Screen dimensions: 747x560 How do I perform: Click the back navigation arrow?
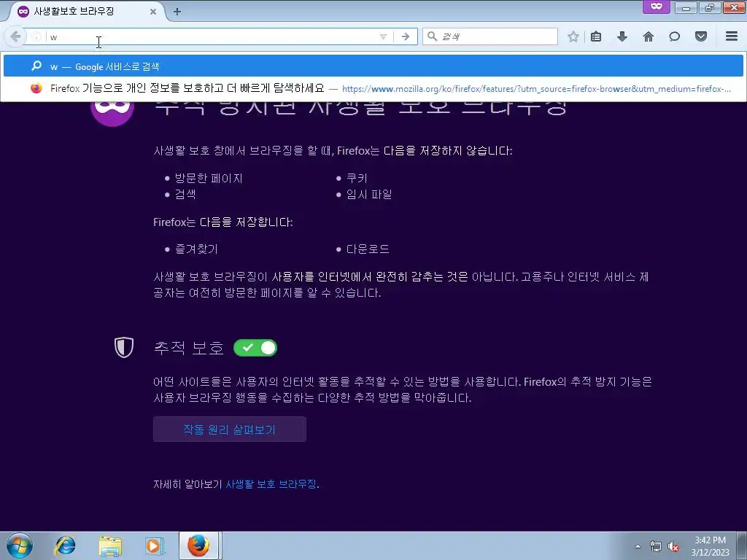point(15,36)
